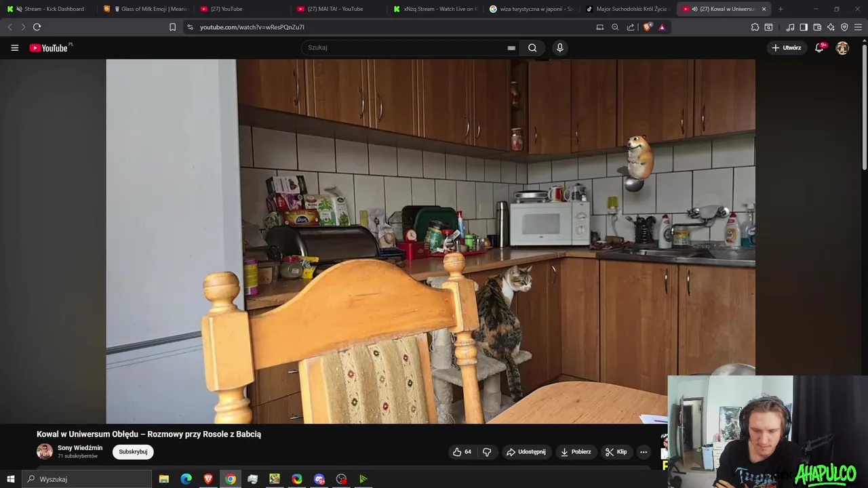Click the '71 subskrybentów' subscriber count text

[77, 456]
